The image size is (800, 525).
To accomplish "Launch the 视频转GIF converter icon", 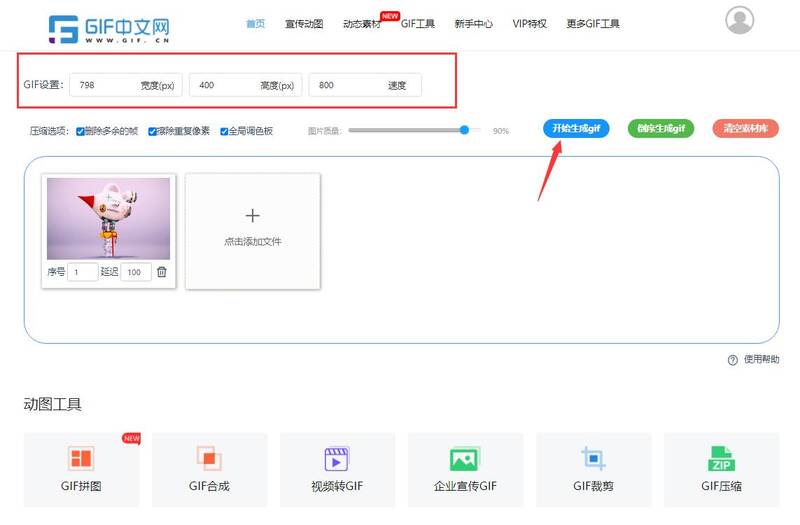I will click(337, 459).
